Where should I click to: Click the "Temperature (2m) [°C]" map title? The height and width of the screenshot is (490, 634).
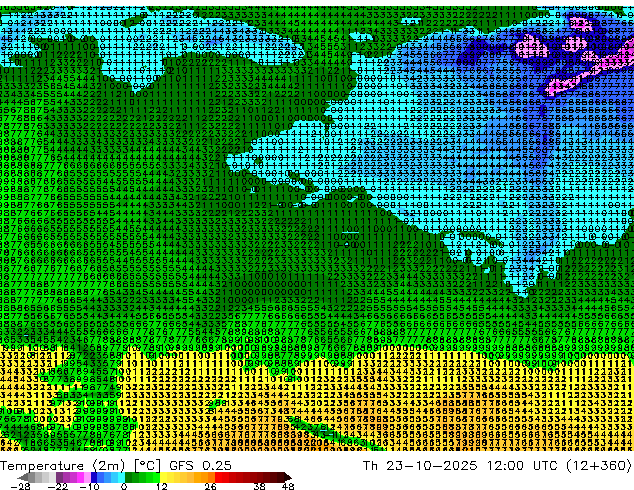click(80, 465)
